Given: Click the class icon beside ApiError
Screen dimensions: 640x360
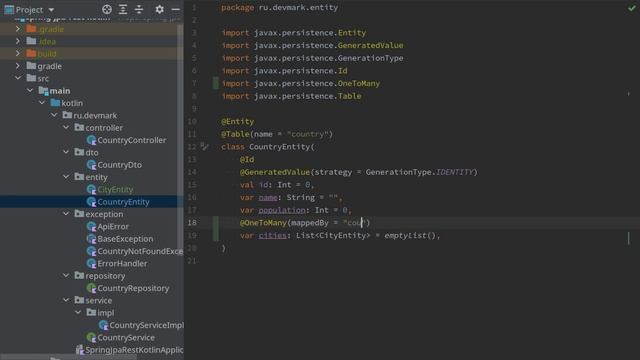Looking at the screenshot, I should [x=91, y=226].
